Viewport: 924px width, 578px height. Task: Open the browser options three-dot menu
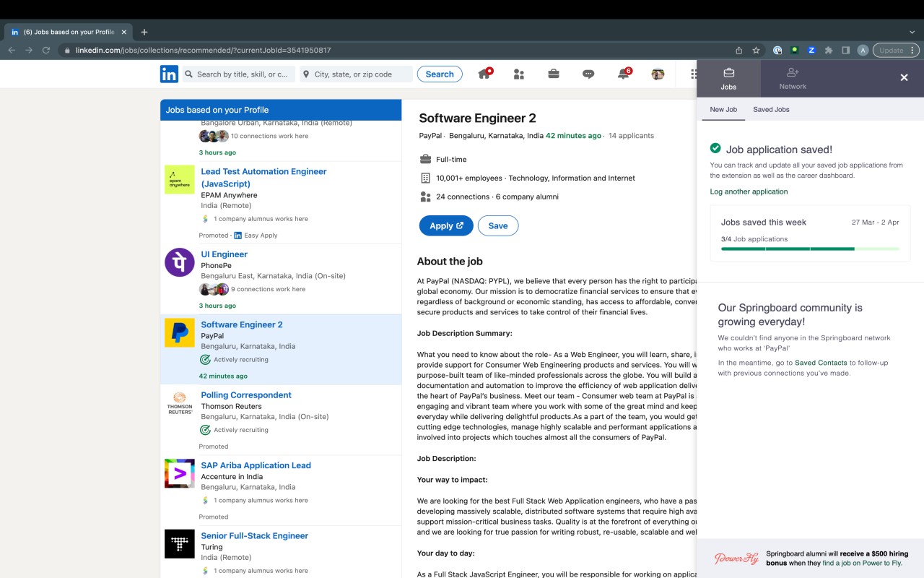[x=912, y=50]
